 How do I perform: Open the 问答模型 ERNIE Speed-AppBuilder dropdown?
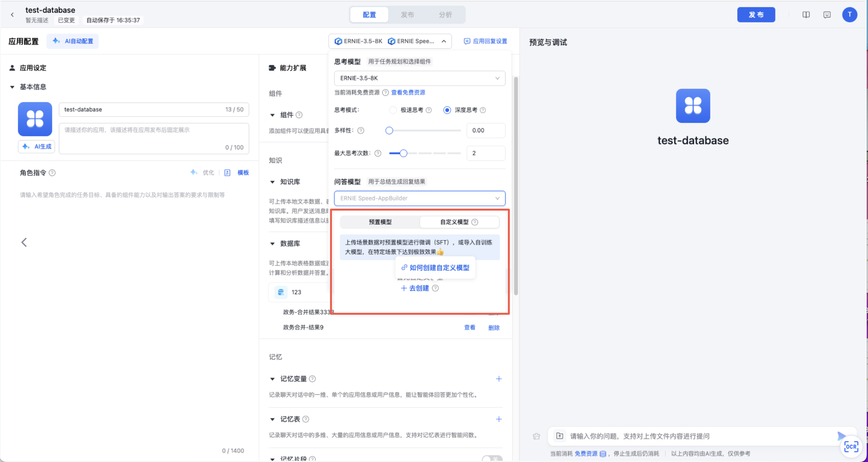419,198
